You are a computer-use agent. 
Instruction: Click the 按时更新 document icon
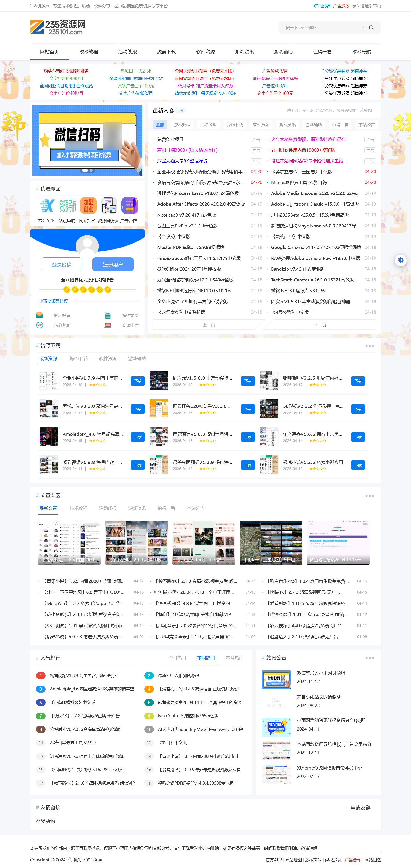point(108,315)
